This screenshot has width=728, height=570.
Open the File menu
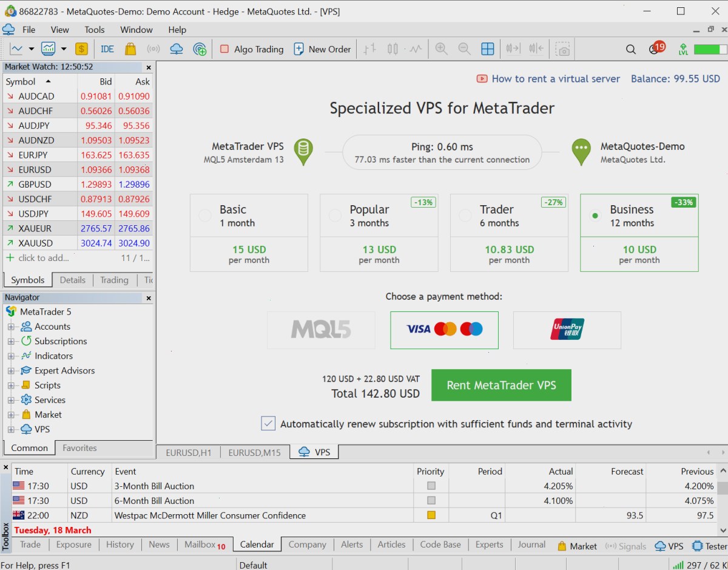tap(29, 30)
